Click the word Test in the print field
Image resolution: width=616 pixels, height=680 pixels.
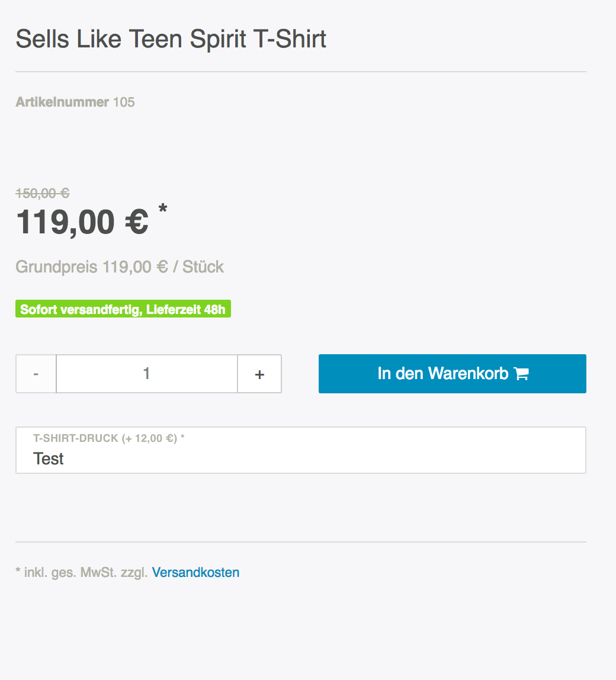(49, 459)
